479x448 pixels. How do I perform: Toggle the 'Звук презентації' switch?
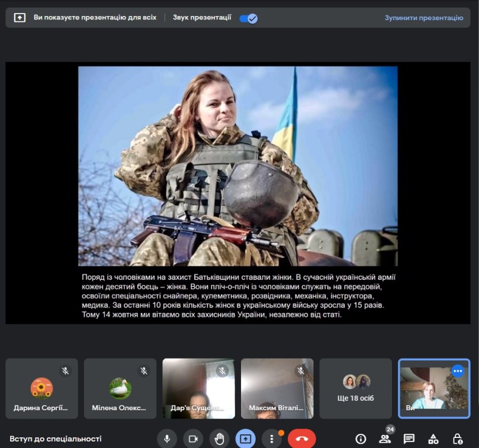tap(248, 18)
